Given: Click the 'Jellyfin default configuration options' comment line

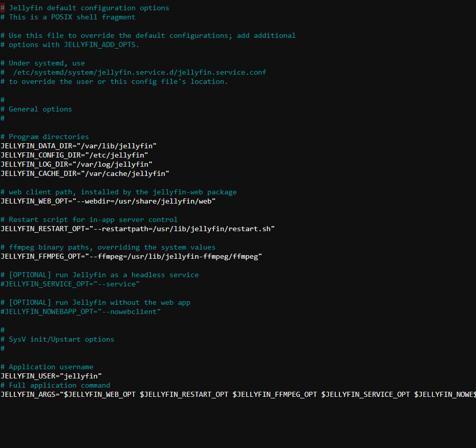Looking at the screenshot, I should (84, 8).
